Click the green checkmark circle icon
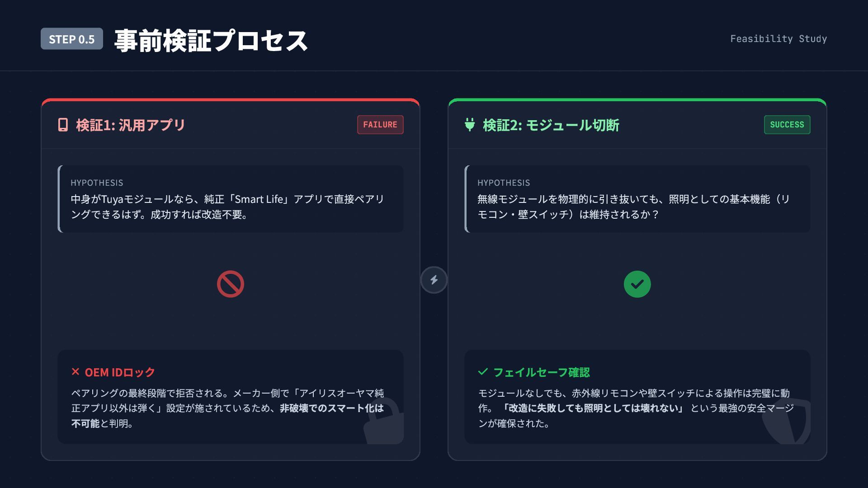 637,284
